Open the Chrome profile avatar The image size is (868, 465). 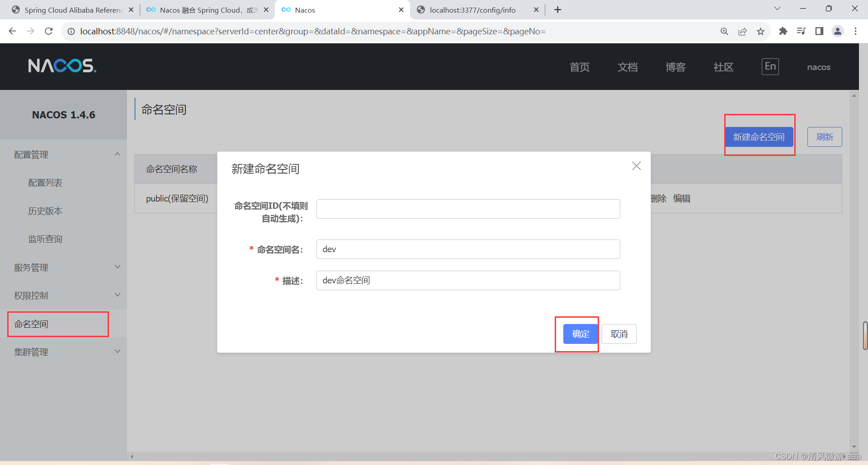[x=837, y=31]
